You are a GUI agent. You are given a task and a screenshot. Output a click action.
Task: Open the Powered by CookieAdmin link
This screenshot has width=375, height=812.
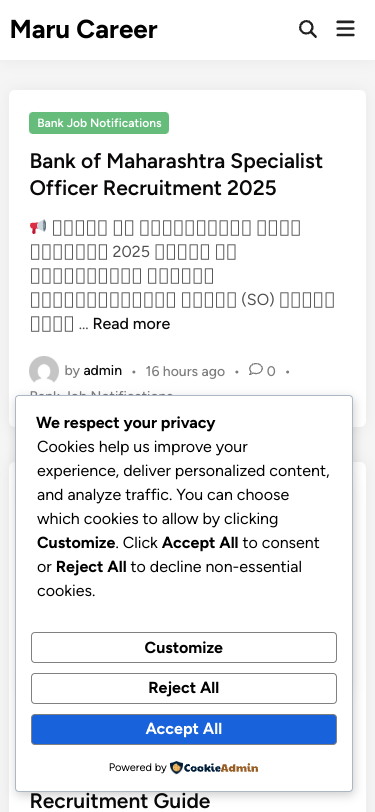click(x=183, y=767)
